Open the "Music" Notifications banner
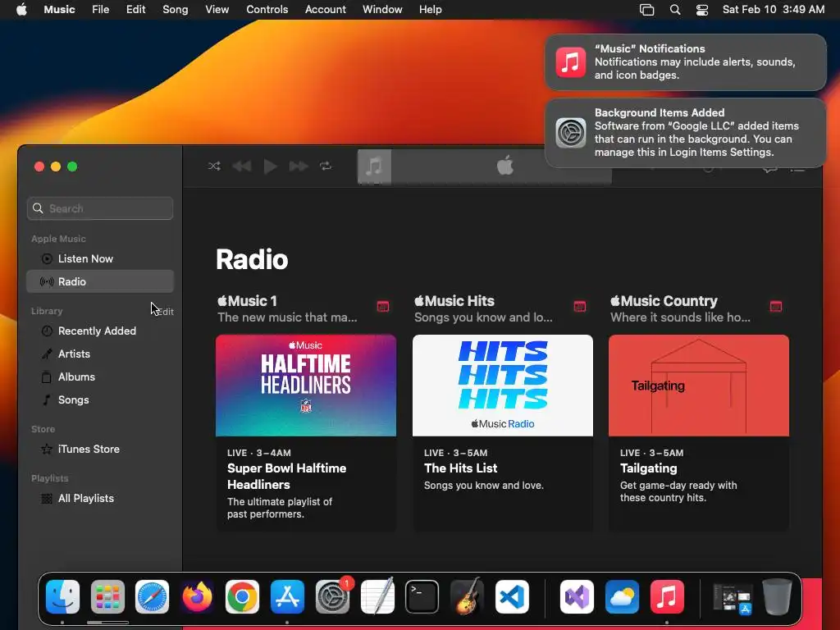This screenshot has height=630, width=840. [686, 62]
